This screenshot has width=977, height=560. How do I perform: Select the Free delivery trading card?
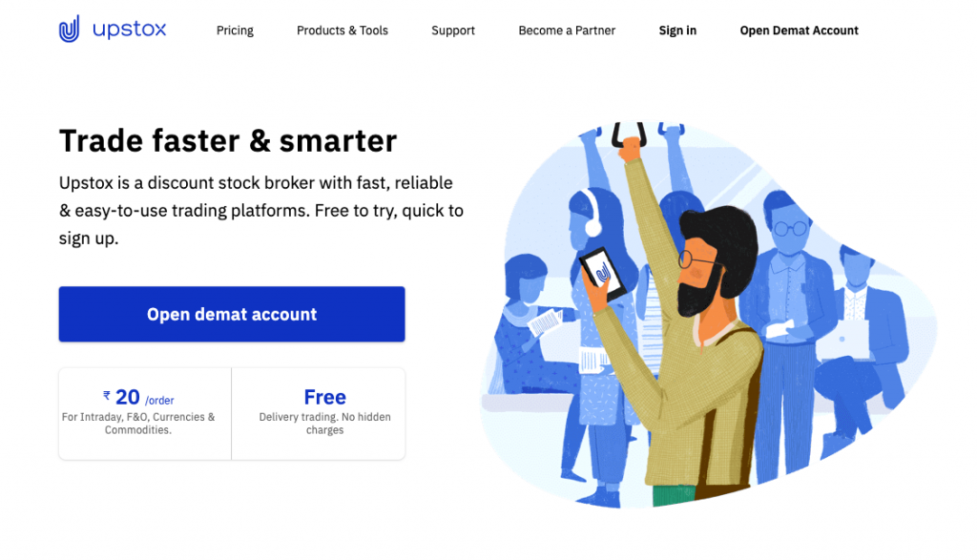click(x=319, y=414)
